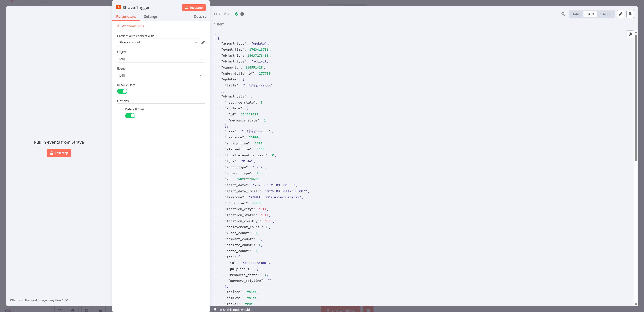Toggle the Delete If Exist switch

pyautogui.click(x=130, y=115)
